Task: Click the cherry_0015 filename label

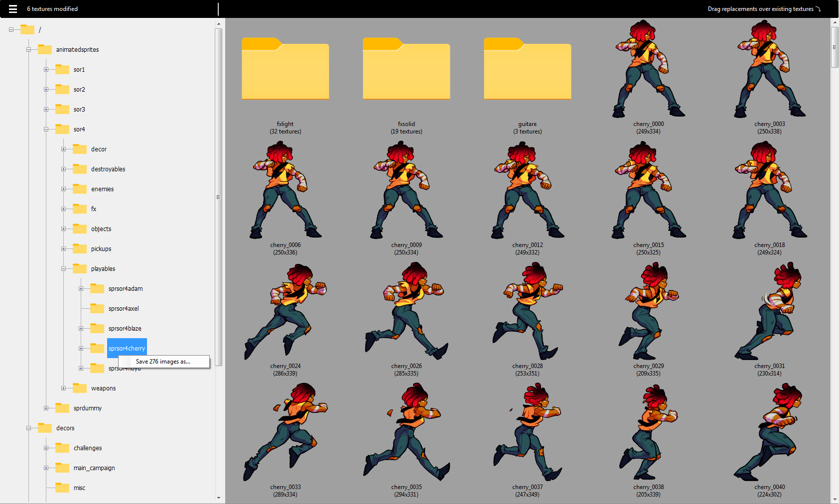Action: coord(649,245)
